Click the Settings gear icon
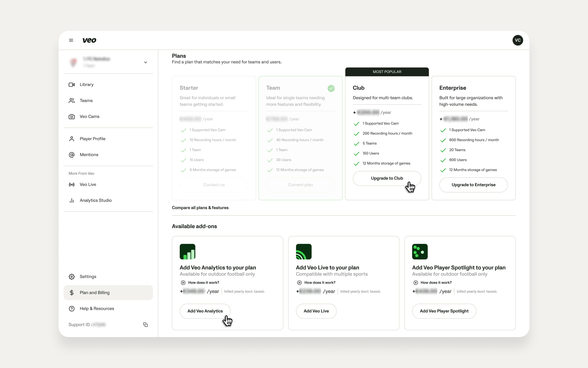The width and height of the screenshot is (588, 368). pos(72,277)
